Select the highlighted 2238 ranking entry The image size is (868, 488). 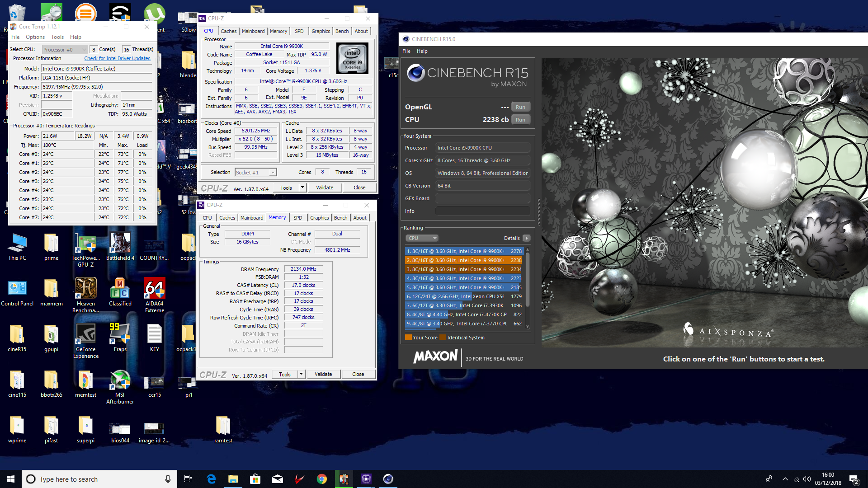pyautogui.click(x=464, y=260)
